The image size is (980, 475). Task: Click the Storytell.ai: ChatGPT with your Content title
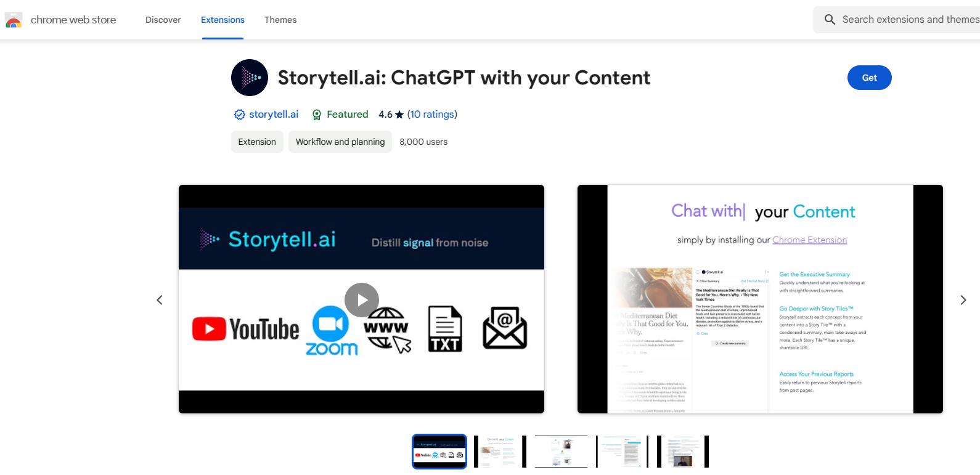click(x=464, y=78)
